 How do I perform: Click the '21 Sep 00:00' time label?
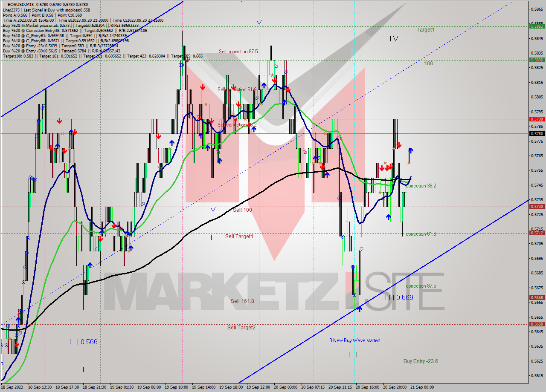(423, 387)
